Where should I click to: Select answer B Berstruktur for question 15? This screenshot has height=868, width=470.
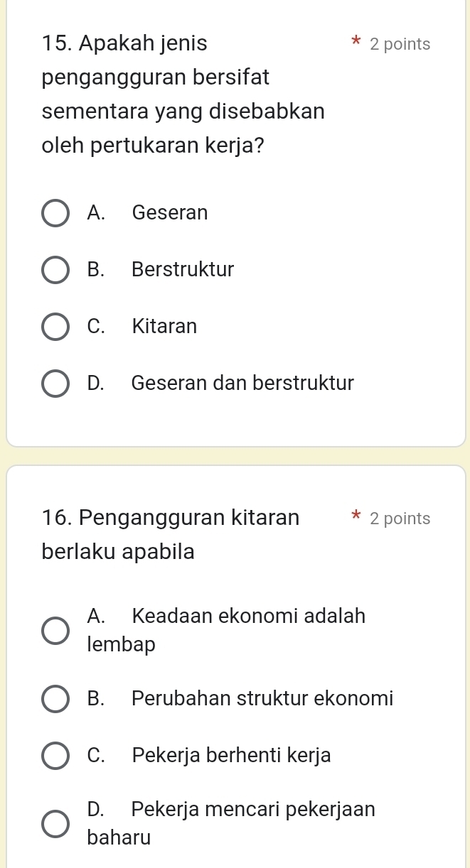click(x=55, y=269)
